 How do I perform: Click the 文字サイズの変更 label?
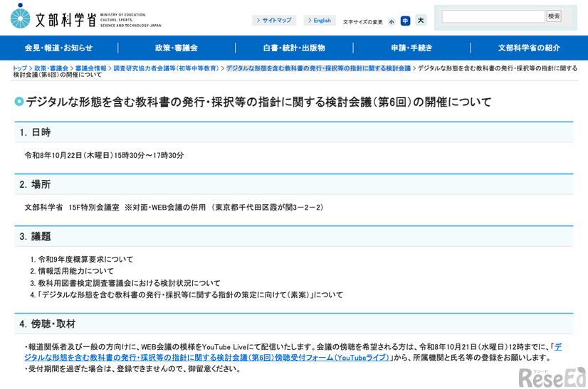(362, 22)
